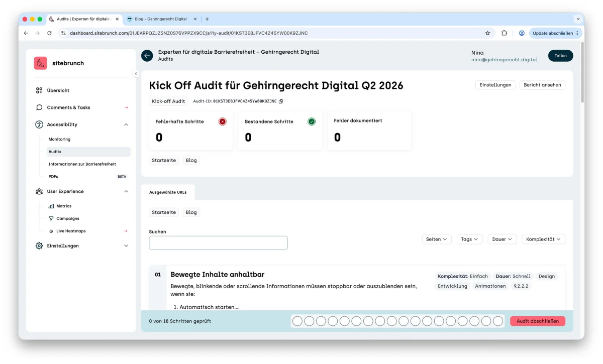This screenshot has width=603, height=364.
Task: Open Monitoring under Accessibility
Action: click(59, 139)
